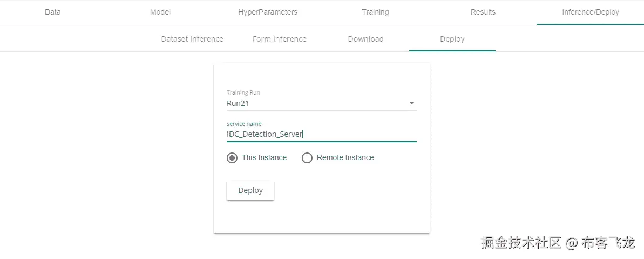Click the Run21 selected value
The image size is (644, 259).
point(238,103)
